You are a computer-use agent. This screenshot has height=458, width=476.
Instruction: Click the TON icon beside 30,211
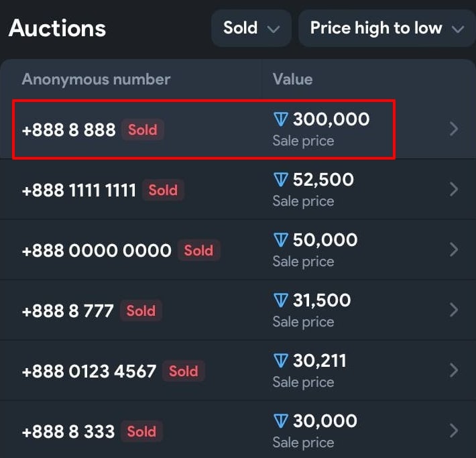[x=280, y=361]
